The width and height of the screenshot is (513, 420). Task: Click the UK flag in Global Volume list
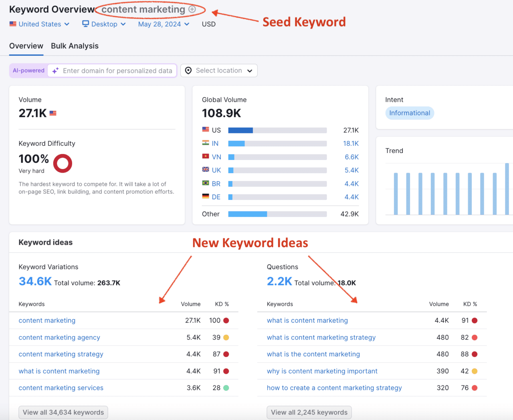point(205,170)
